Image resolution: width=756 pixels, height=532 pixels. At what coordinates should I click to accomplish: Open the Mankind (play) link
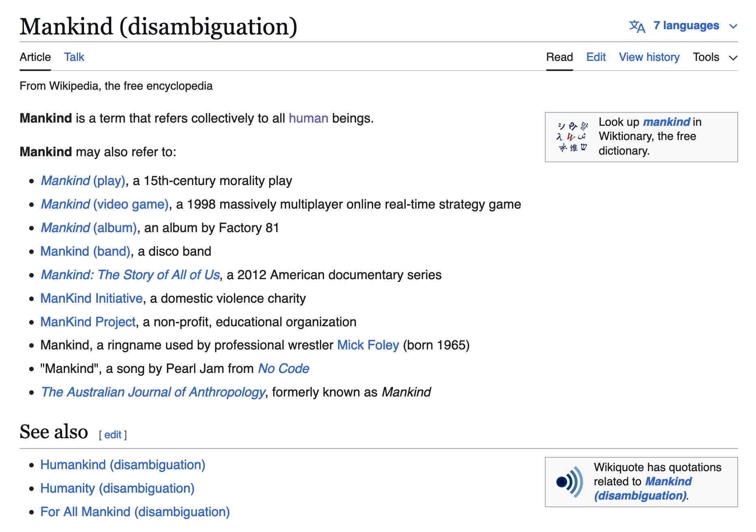tap(83, 181)
